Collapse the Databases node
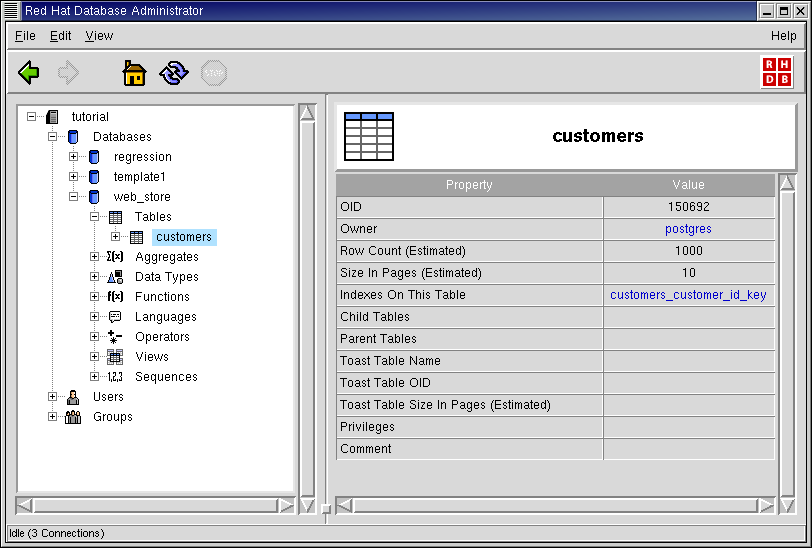Image resolution: width=812 pixels, height=548 pixels. click(x=52, y=137)
